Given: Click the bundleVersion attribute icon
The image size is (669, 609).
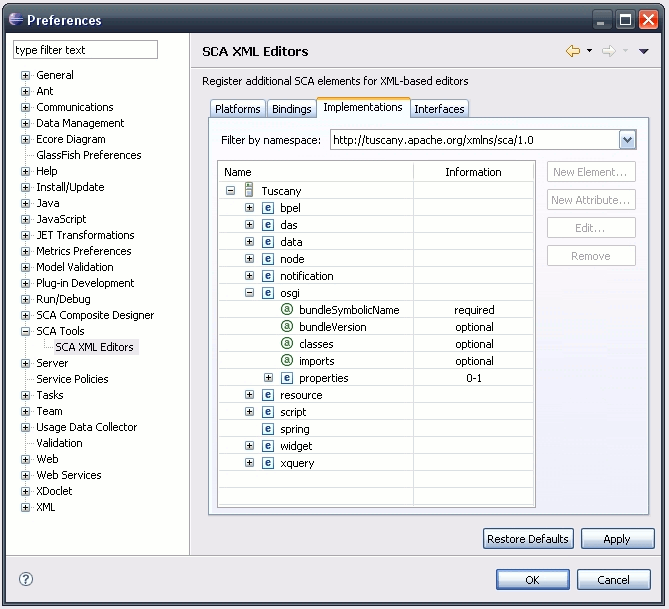Looking at the screenshot, I should 287,326.
